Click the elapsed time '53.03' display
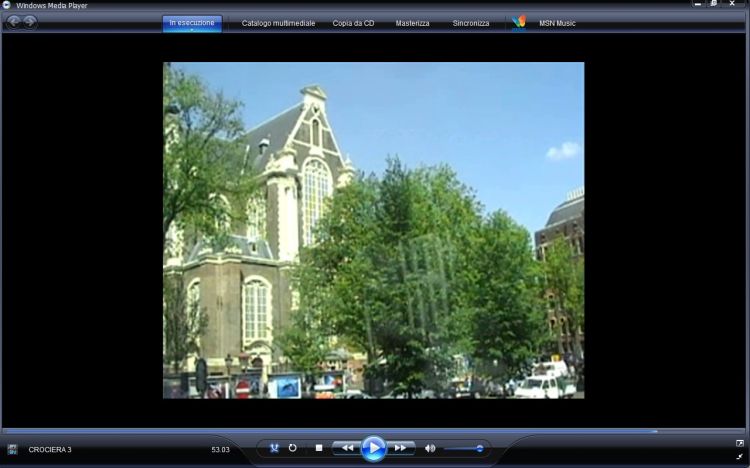Image resolution: width=750 pixels, height=468 pixels. point(221,450)
